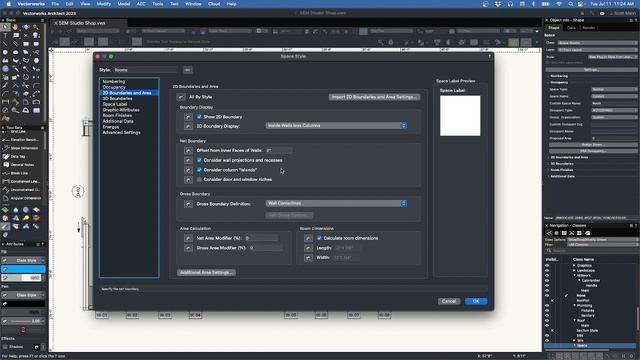Click blue fill color swatch in Attributes
This screenshot has width=640, height=360.
coord(23,269)
